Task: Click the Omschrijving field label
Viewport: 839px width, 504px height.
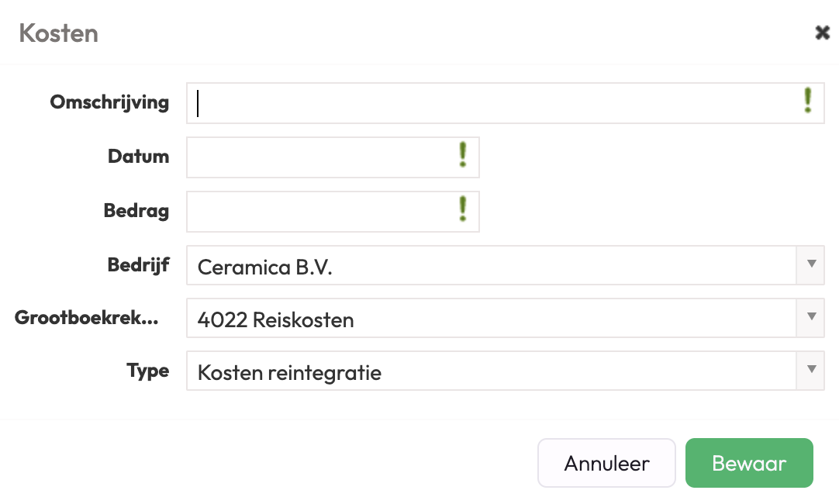Action: pyautogui.click(x=109, y=102)
